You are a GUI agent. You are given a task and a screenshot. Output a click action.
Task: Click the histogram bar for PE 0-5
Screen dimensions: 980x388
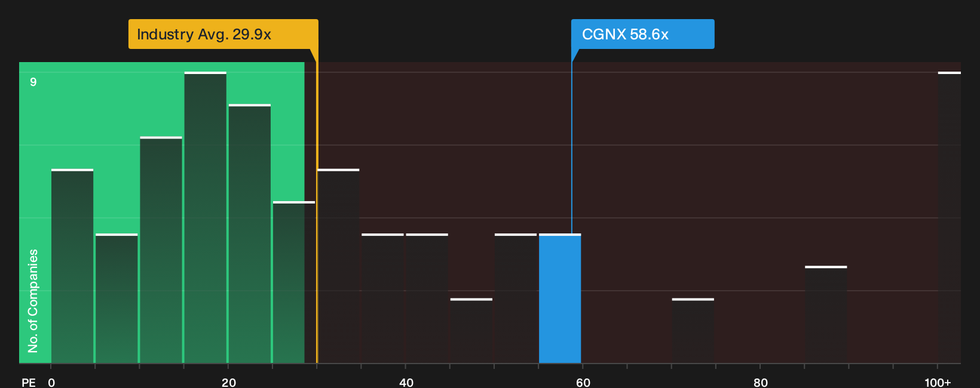point(72,266)
